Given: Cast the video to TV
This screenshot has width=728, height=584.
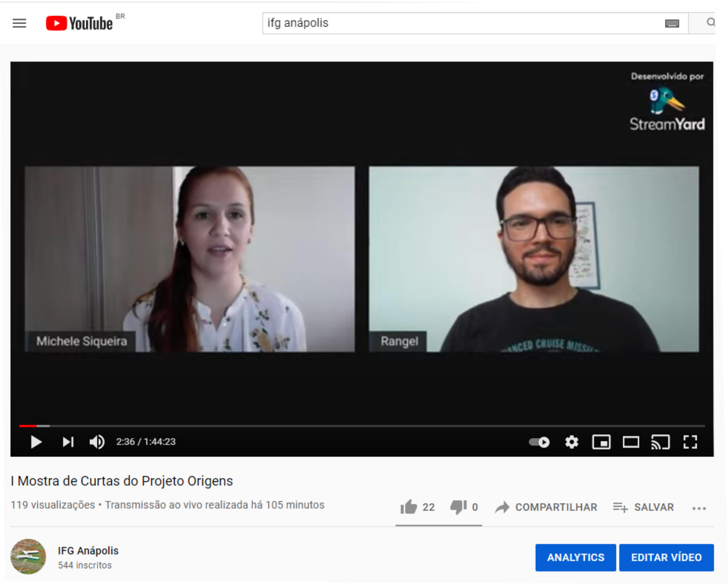Looking at the screenshot, I should point(660,442).
